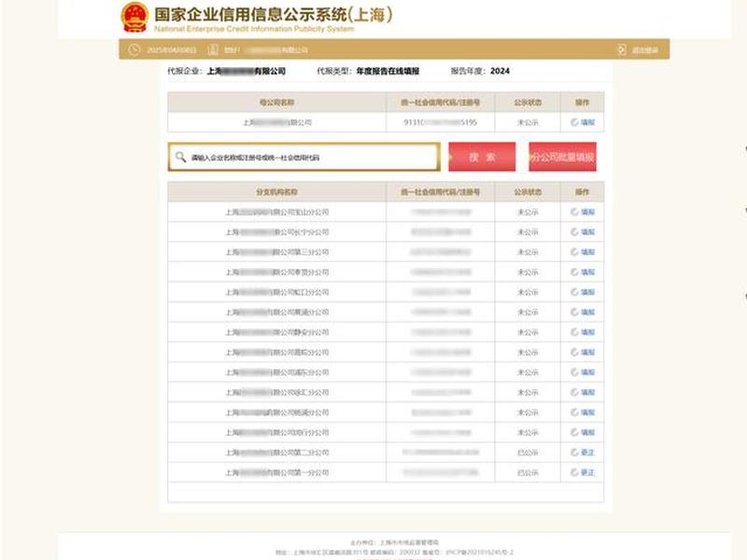
Task: Select the 第三分公司 branch name cell
Action: [x=276, y=252]
